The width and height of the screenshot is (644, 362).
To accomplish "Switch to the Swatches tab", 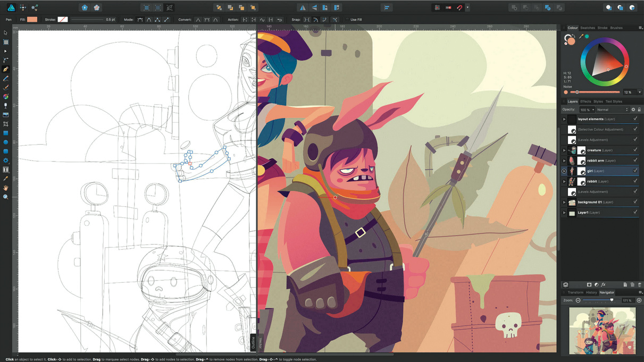I will pyautogui.click(x=587, y=28).
